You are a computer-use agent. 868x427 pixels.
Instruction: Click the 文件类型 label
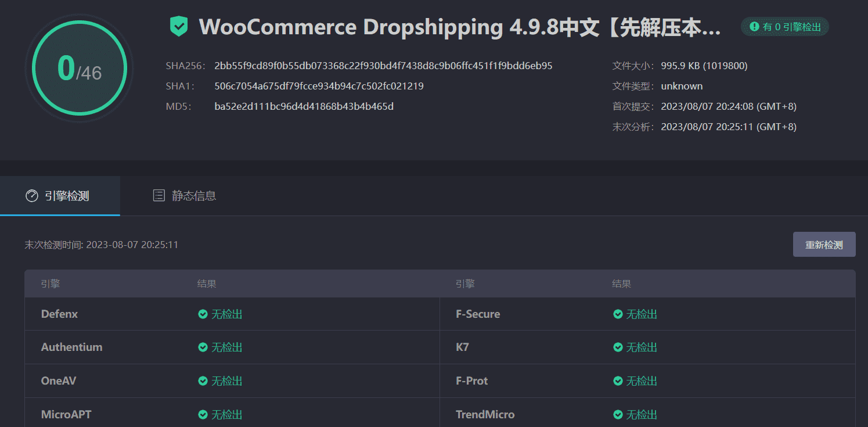pyautogui.click(x=633, y=86)
